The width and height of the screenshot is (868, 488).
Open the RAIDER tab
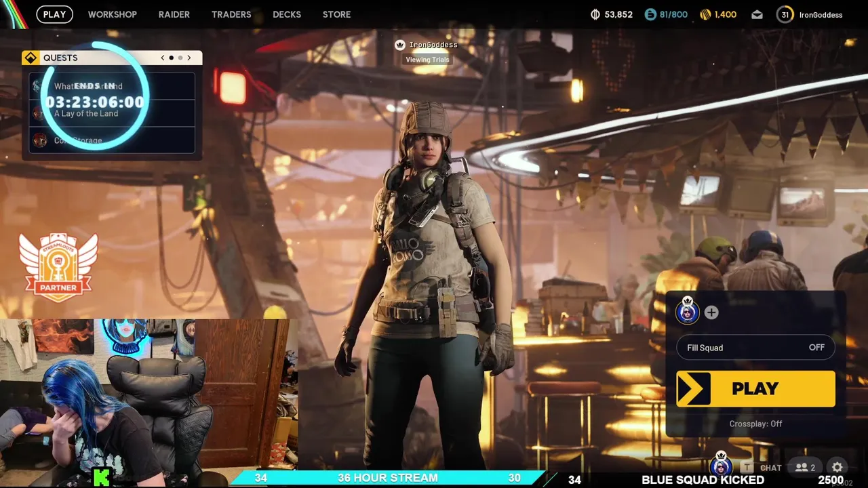[174, 14]
